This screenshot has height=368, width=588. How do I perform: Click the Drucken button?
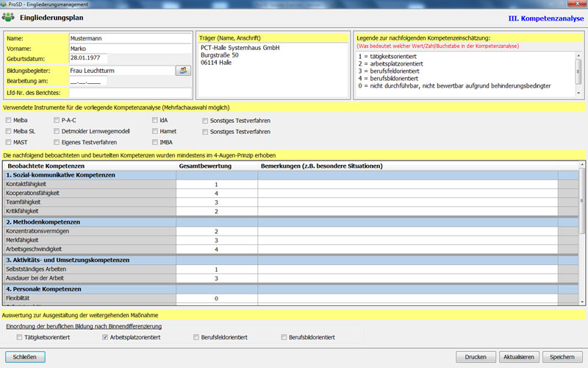pyautogui.click(x=476, y=357)
